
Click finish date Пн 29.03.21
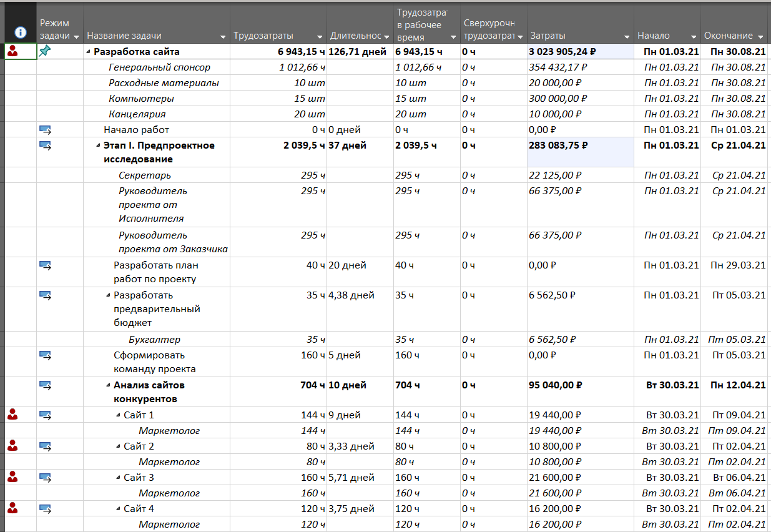(734, 272)
